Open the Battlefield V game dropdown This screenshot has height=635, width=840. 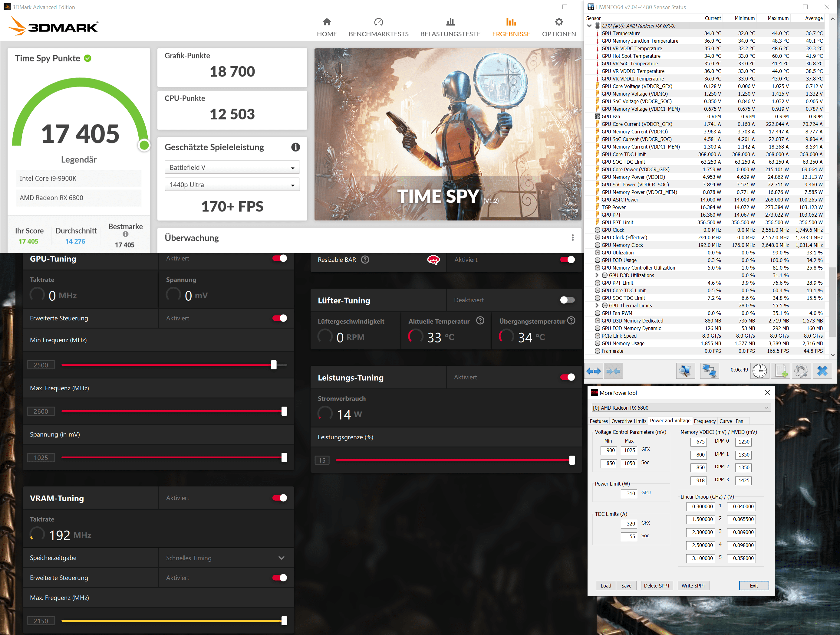pyautogui.click(x=232, y=167)
